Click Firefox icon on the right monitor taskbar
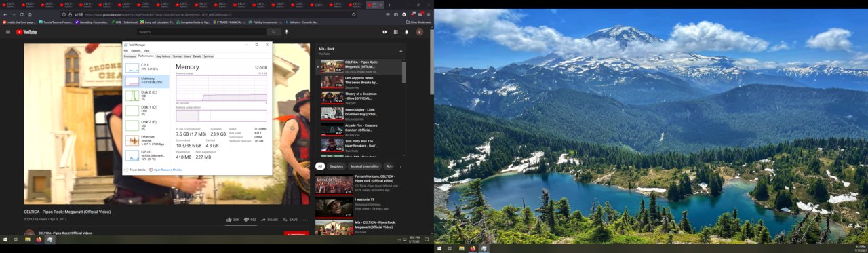 pyautogui.click(x=473, y=248)
